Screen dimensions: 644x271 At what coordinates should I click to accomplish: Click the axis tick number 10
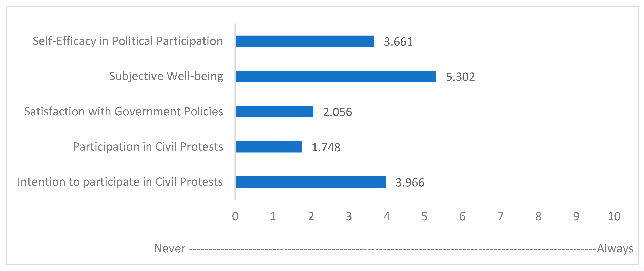[614, 216]
